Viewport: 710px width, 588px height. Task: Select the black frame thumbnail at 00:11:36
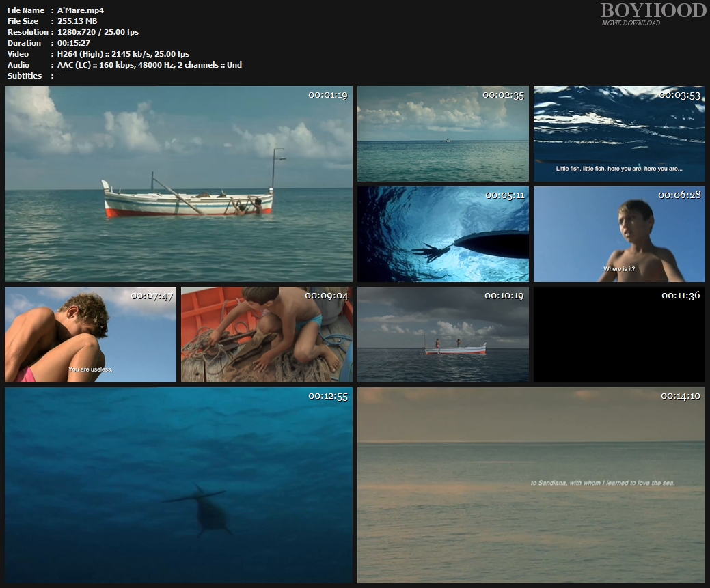click(x=619, y=335)
